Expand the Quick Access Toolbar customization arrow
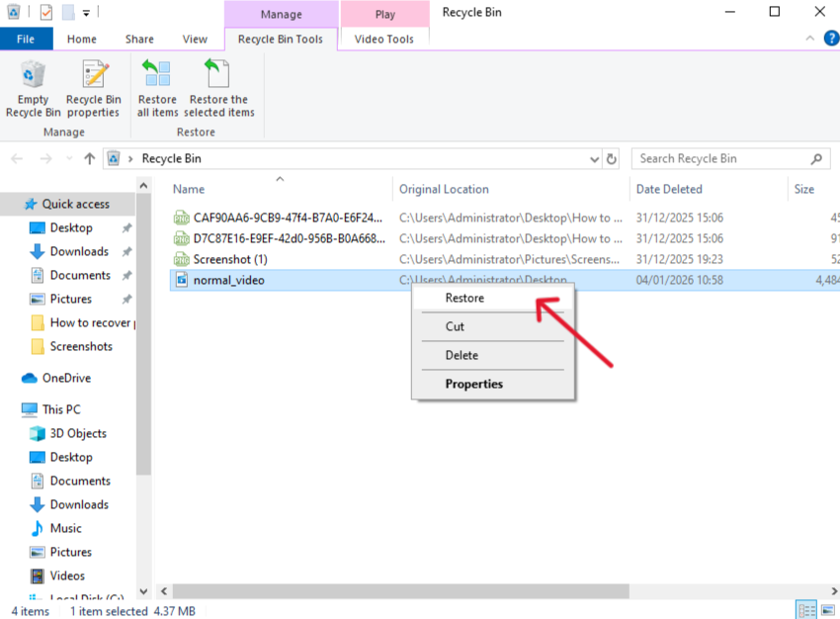Screen dimensions: 840x619 pyautogui.click(x=85, y=12)
